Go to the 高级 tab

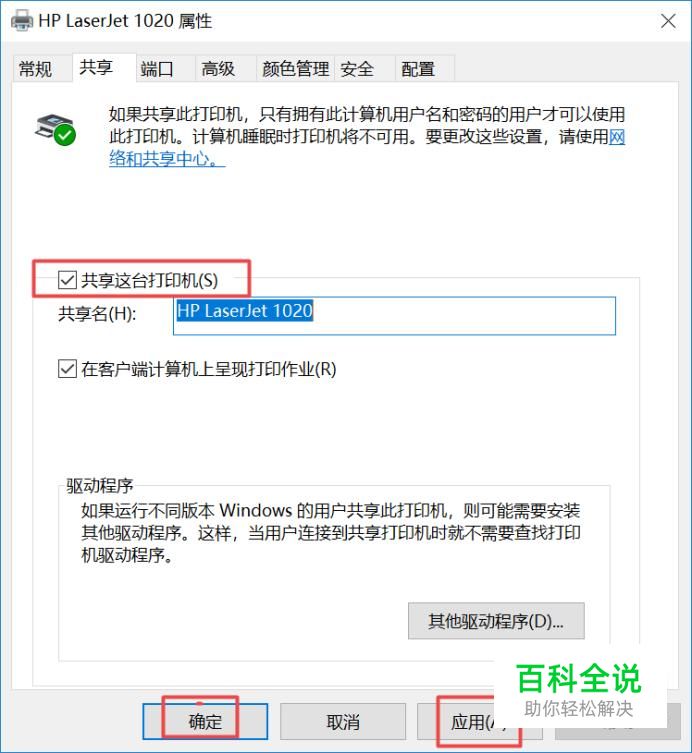tap(218, 69)
